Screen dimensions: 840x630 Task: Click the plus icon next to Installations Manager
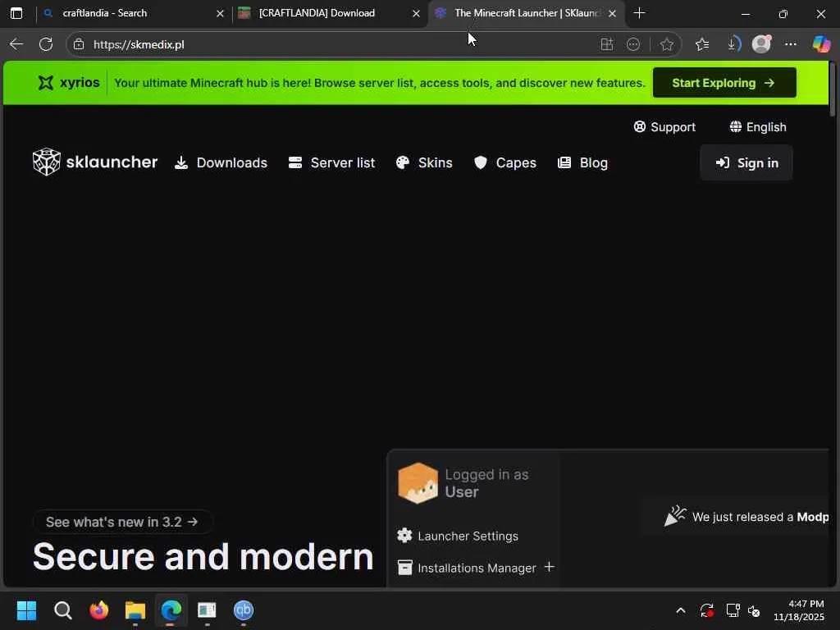click(549, 567)
